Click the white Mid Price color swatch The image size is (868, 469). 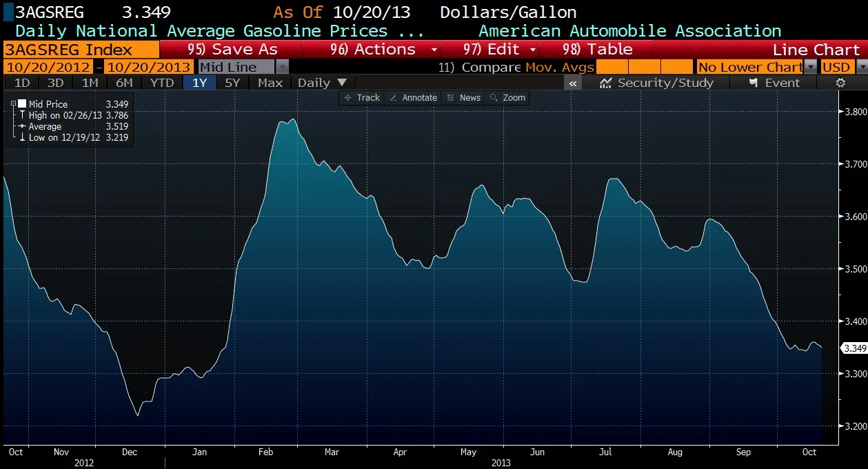coord(22,104)
